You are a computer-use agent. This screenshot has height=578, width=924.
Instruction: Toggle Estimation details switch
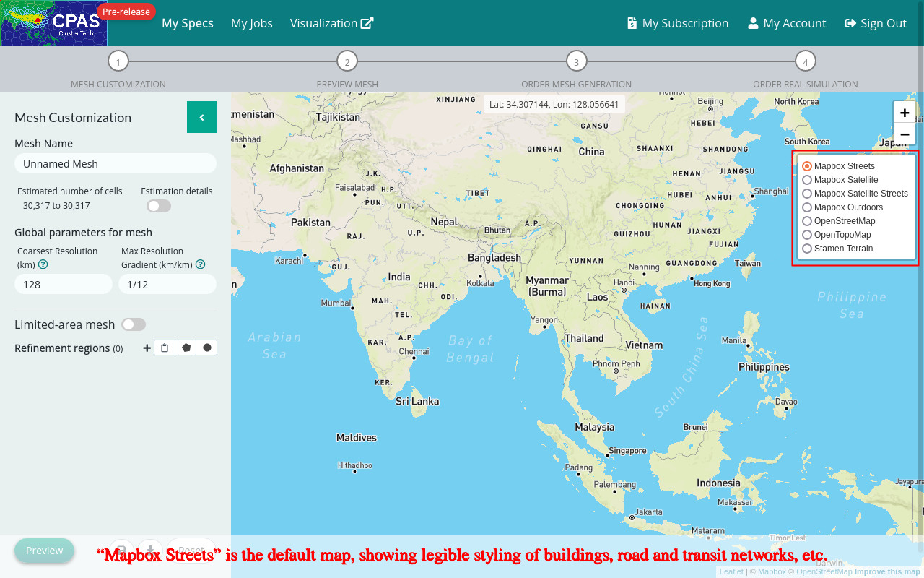tap(159, 206)
